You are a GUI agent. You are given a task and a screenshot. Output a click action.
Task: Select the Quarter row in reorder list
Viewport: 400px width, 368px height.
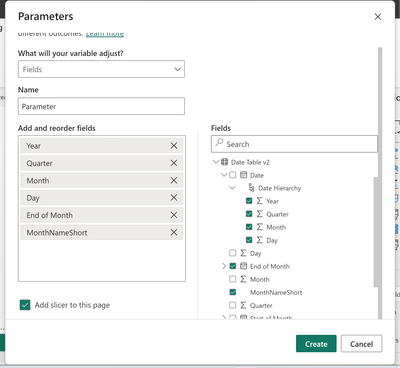[102, 163]
